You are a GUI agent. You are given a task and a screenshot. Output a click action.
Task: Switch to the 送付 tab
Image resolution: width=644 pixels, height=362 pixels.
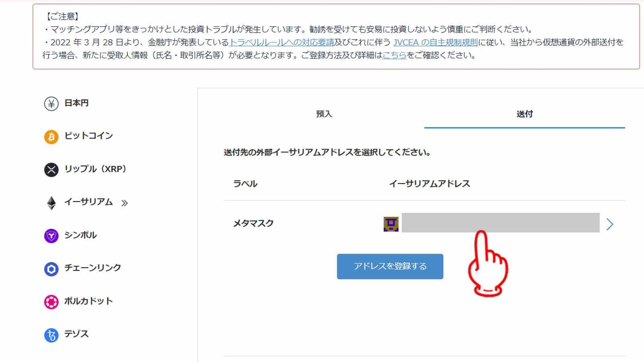point(525,114)
